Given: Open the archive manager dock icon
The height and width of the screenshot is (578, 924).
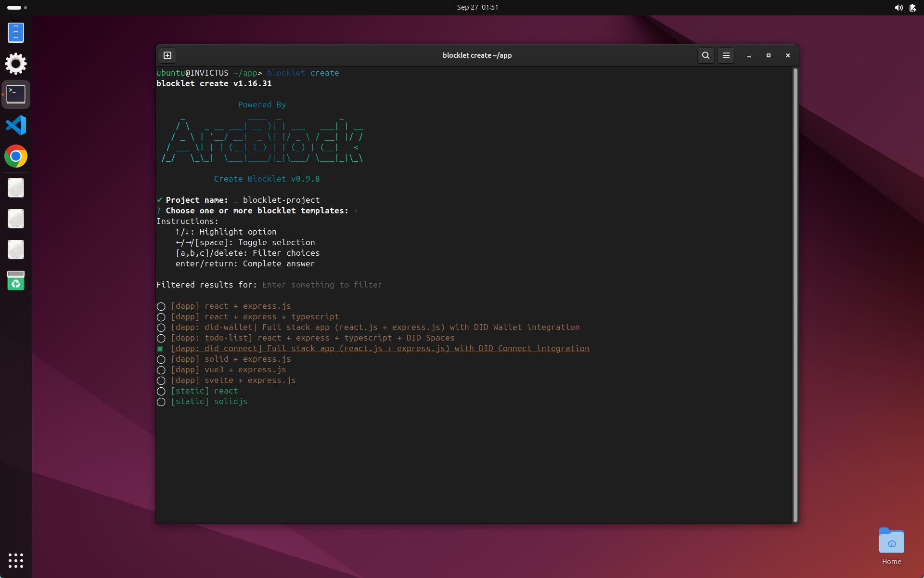Looking at the screenshot, I should pyautogui.click(x=16, y=33).
